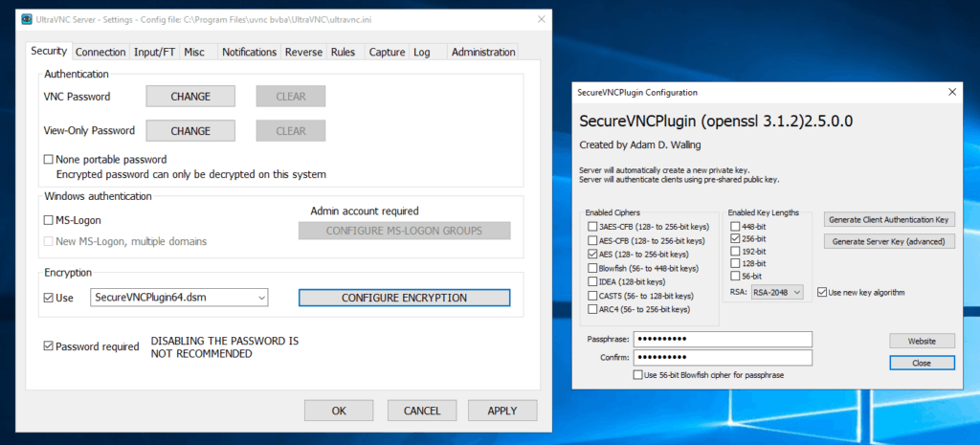Viewport: 980px width, 445px height.
Task: Check the 128-bit key length
Action: coord(735,264)
